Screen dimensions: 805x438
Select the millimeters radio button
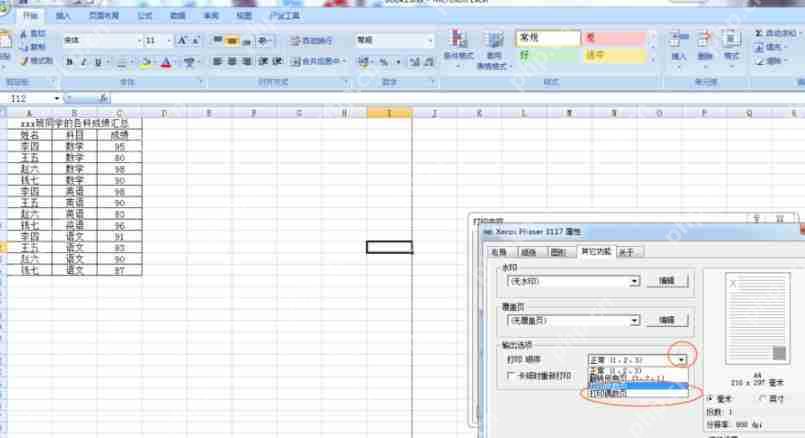tap(711, 398)
